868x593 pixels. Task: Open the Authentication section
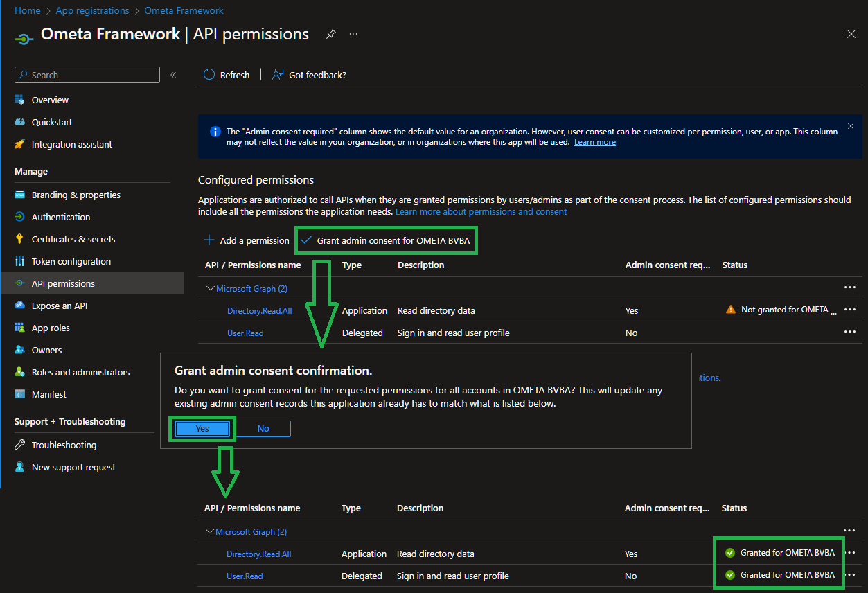pos(61,217)
